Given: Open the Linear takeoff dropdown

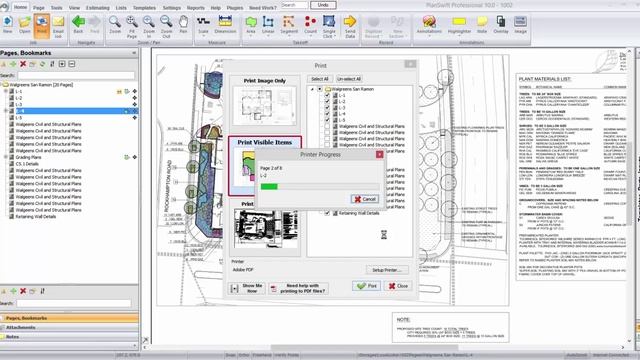Looking at the screenshot, I should point(268,36).
